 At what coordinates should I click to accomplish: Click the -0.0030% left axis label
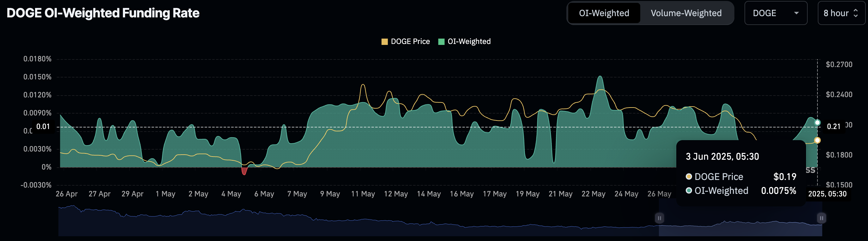click(x=36, y=185)
